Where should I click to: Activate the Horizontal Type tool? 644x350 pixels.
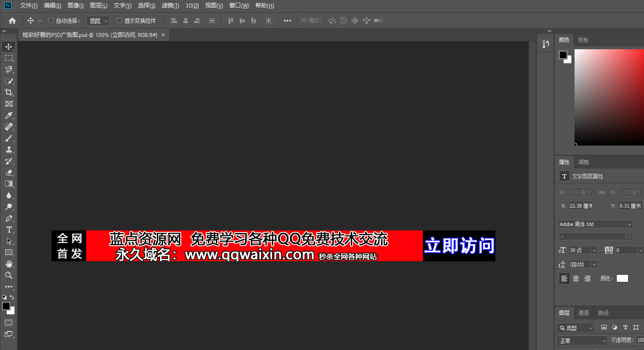click(x=9, y=230)
